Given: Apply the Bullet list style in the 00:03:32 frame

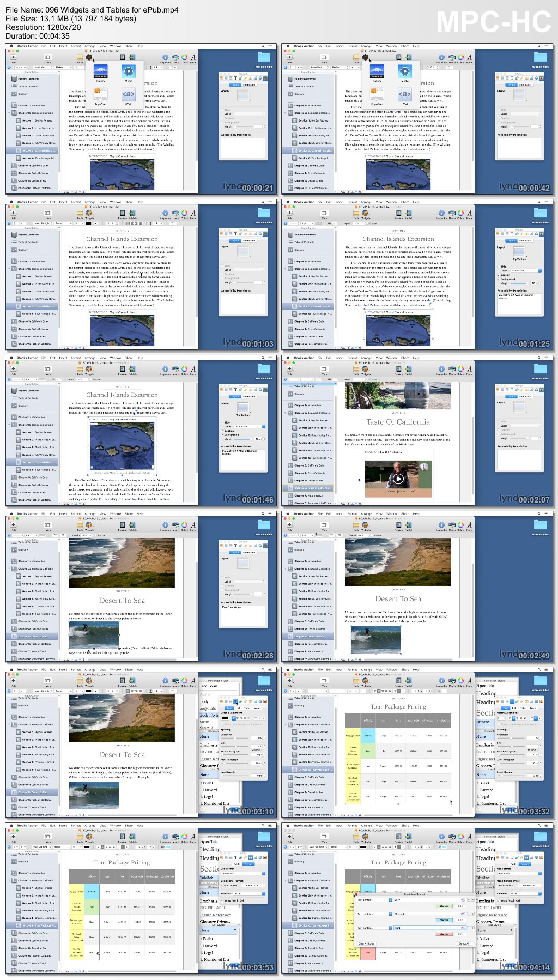Looking at the screenshot, I should 484,783.
